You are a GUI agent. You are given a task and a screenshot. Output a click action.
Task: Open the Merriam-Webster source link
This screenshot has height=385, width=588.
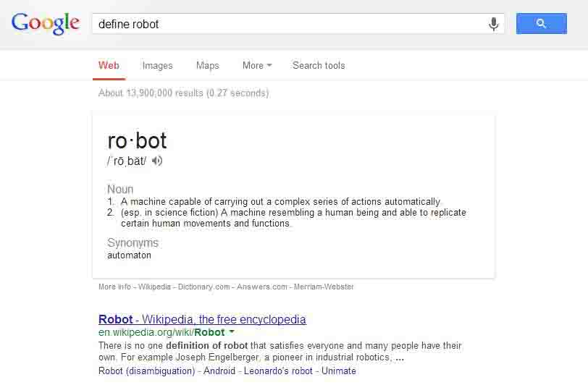click(324, 287)
